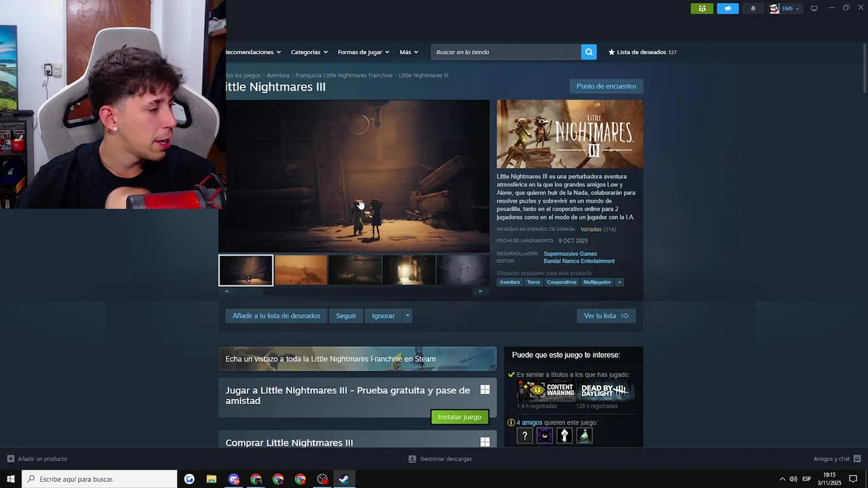Open the first Chrome taskbar icon
This screenshot has width=868, height=488.
pyautogui.click(x=256, y=479)
